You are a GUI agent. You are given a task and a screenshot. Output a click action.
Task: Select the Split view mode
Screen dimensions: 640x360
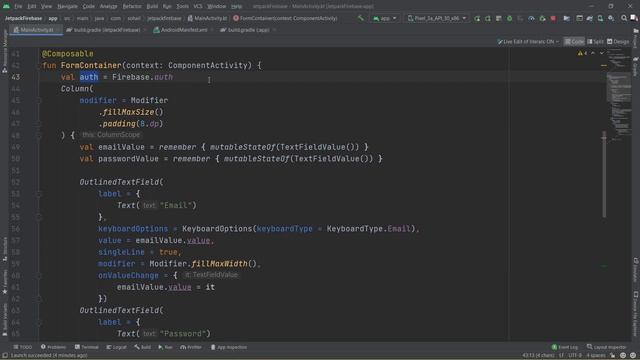pyautogui.click(x=596, y=42)
